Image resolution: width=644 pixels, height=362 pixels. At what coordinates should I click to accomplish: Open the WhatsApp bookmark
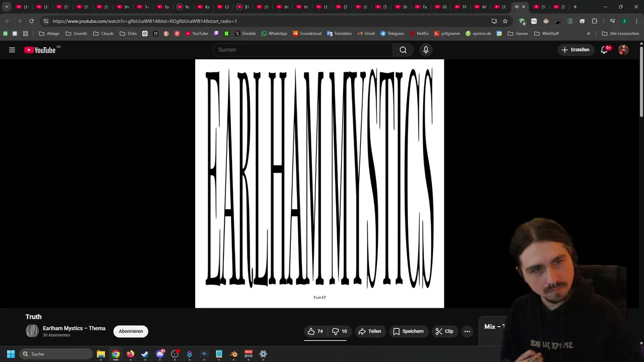click(274, 34)
